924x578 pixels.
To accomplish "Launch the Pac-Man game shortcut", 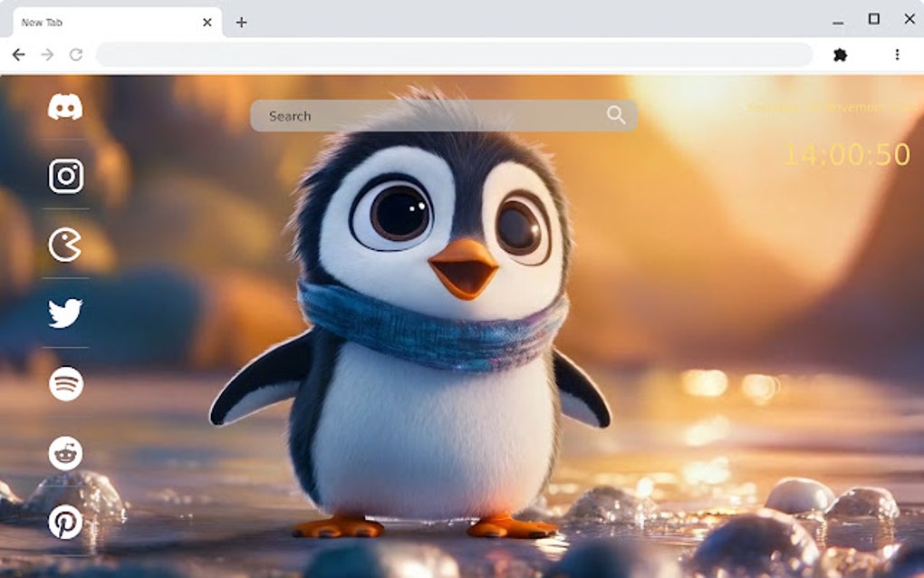I will tap(64, 245).
